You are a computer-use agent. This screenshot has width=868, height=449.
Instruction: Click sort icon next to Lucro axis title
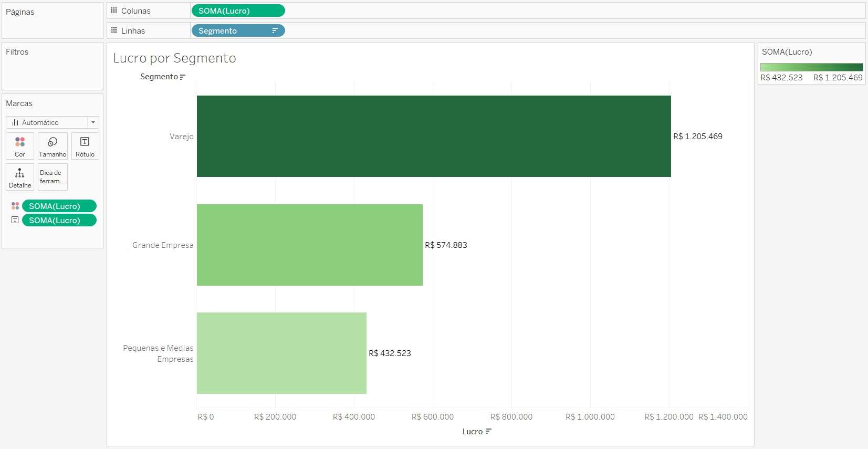[489, 432]
